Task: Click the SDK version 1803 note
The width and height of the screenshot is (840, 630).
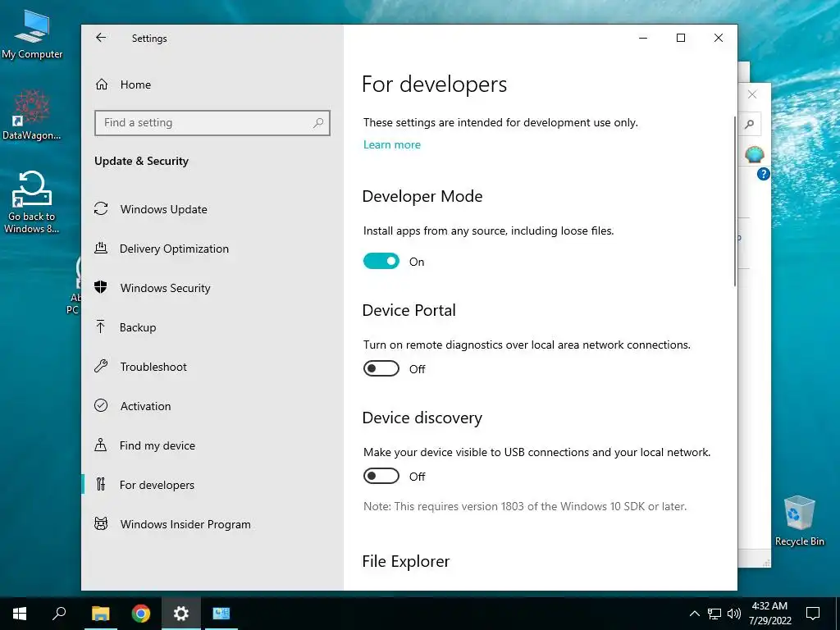Action: point(525,506)
